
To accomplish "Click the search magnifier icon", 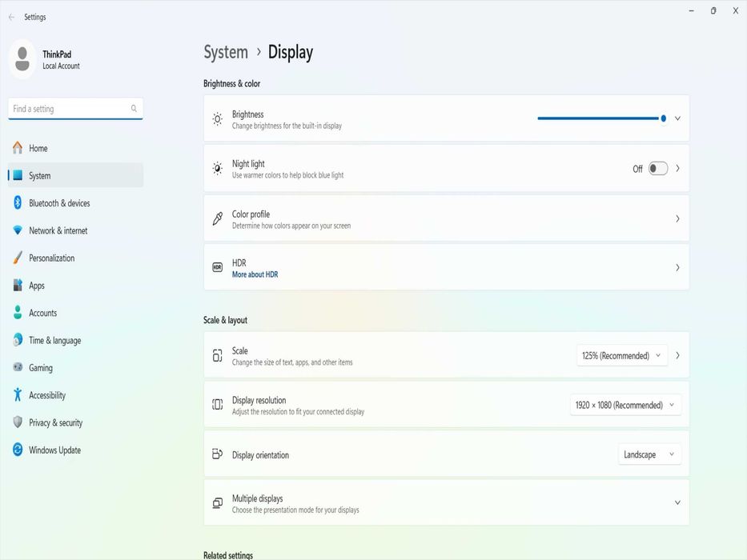I will pyautogui.click(x=134, y=109).
